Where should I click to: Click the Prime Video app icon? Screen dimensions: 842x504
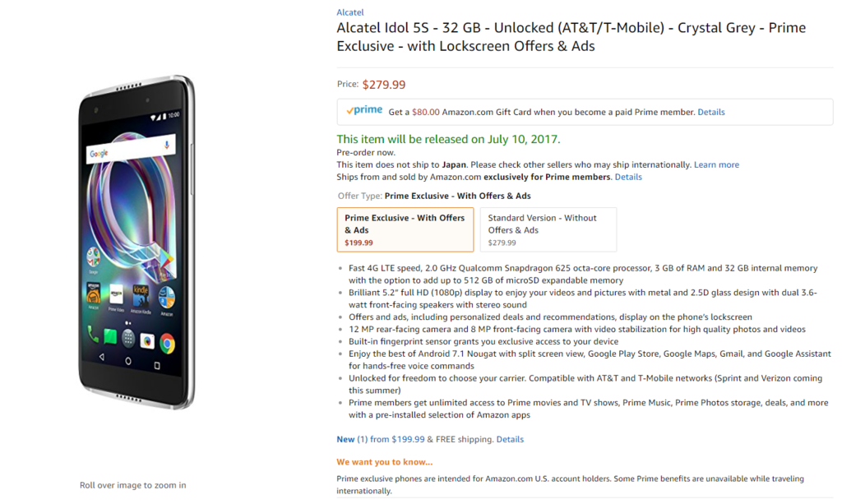click(117, 293)
